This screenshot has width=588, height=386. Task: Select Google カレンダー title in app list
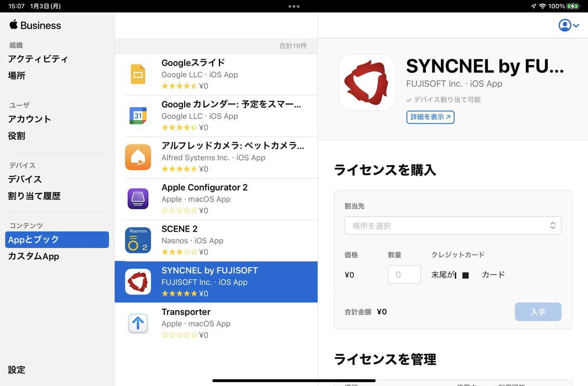pos(231,104)
